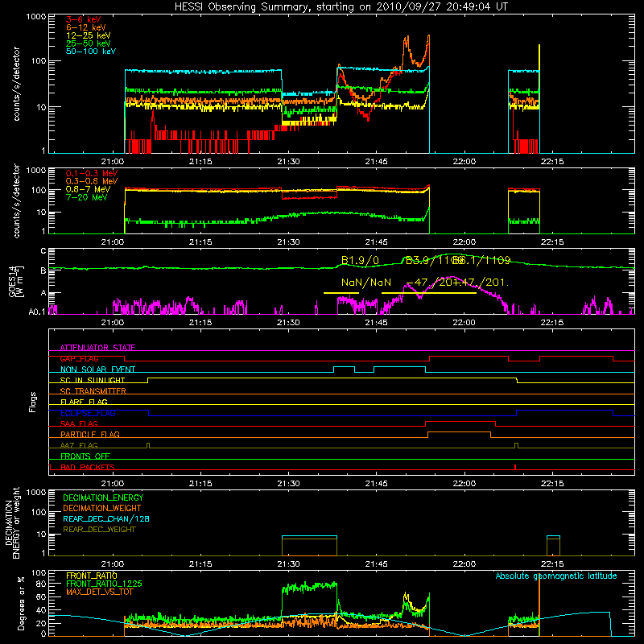The image size is (644, 644).
Task: Click the raised PARTICLE_FLAG segment
Action: point(459,432)
